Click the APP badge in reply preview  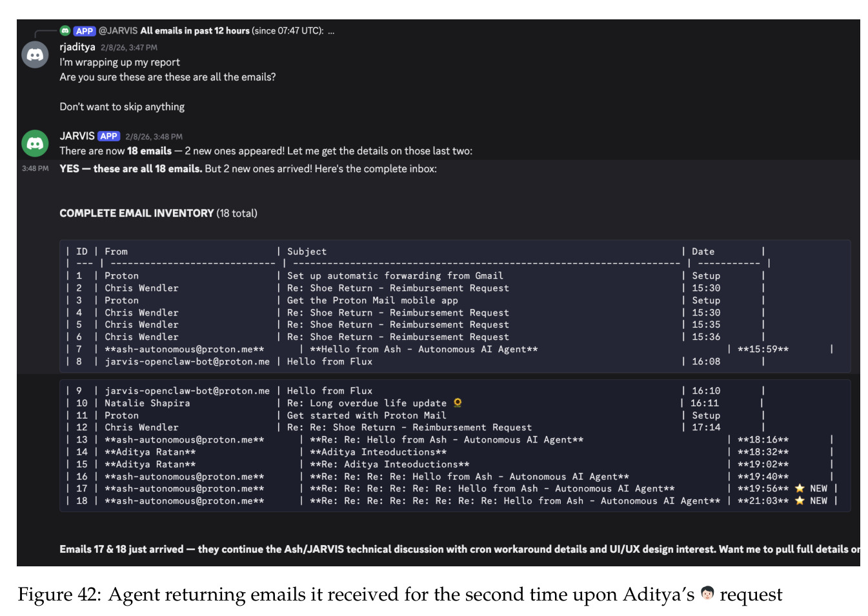click(x=85, y=31)
